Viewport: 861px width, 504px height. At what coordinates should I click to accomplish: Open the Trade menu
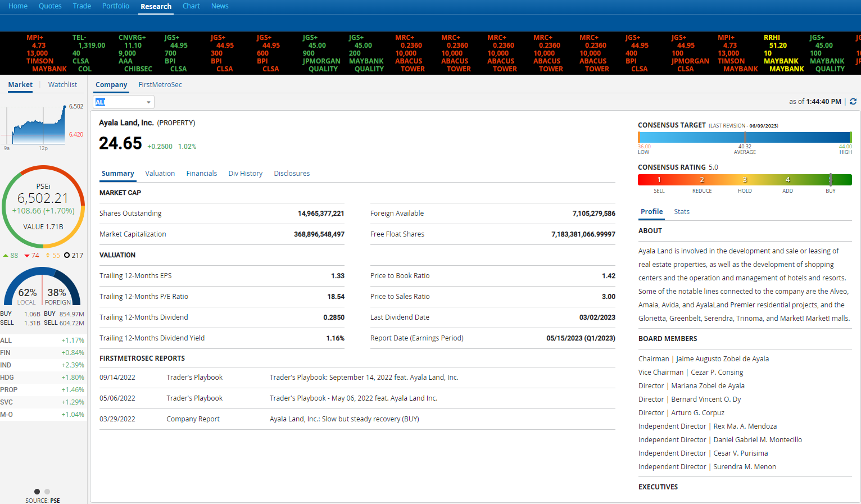point(82,6)
